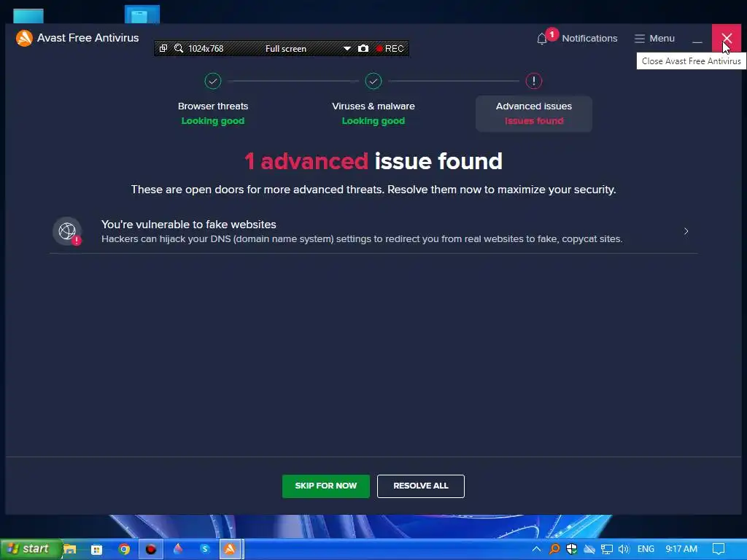Click the "Issues found" status text

[534, 121]
